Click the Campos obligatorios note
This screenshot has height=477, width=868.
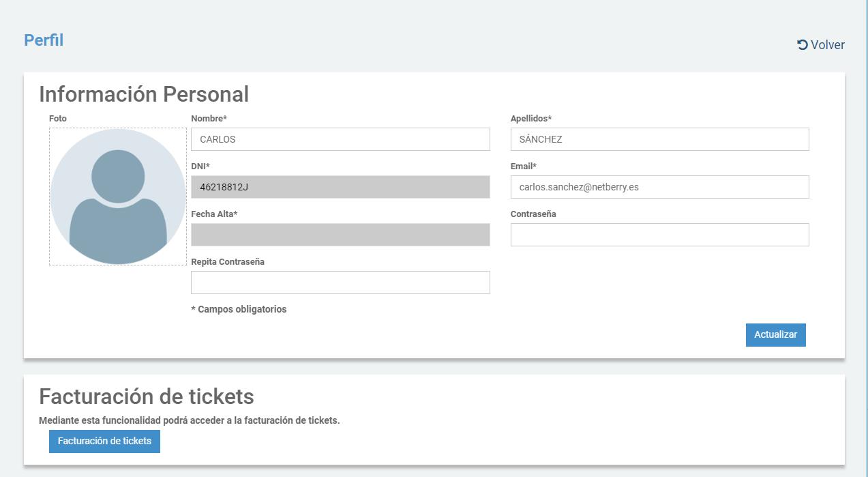click(x=239, y=310)
